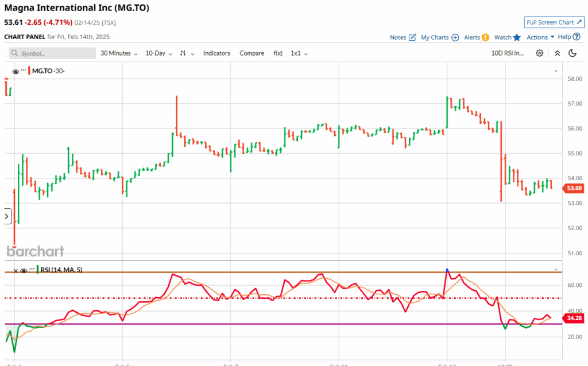
Task: Click My Charts plus icon
Action: pyautogui.click(x=455, y=37)
